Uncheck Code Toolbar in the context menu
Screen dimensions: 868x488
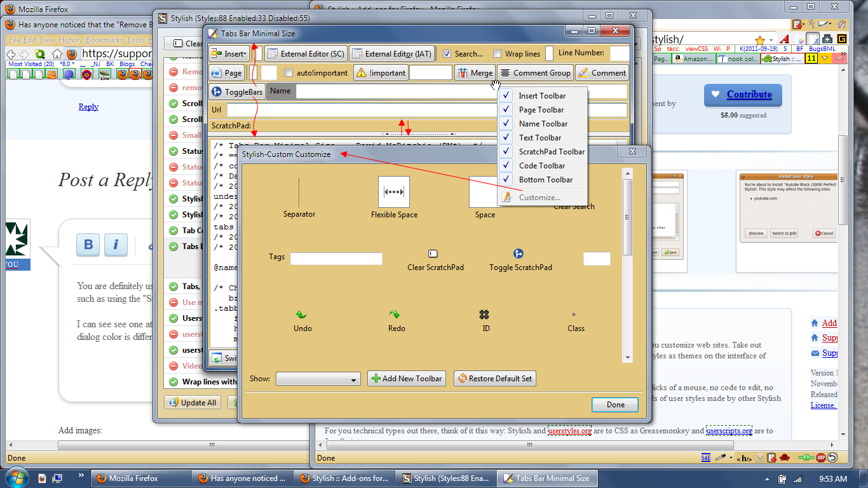542,166
